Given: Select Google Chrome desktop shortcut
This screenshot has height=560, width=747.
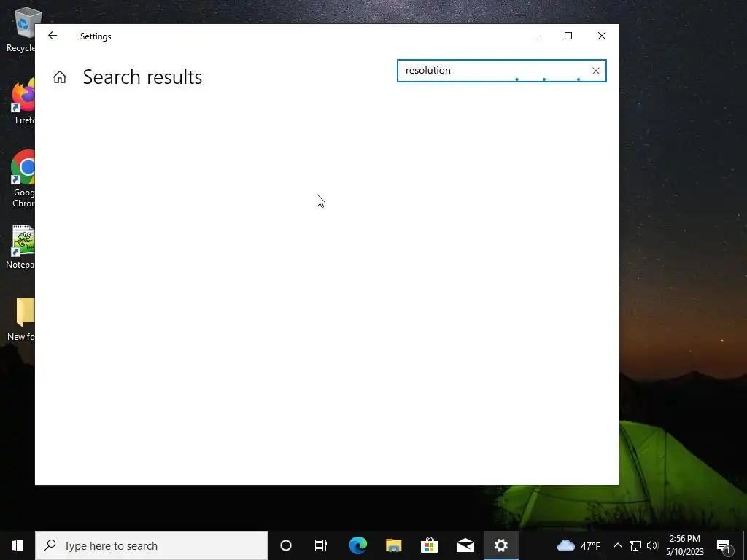Looking at the screenshot, I should (23, 179).
